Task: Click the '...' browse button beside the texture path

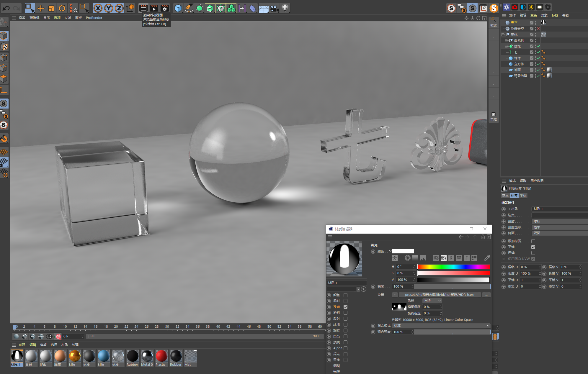Action: click(486, 295)
